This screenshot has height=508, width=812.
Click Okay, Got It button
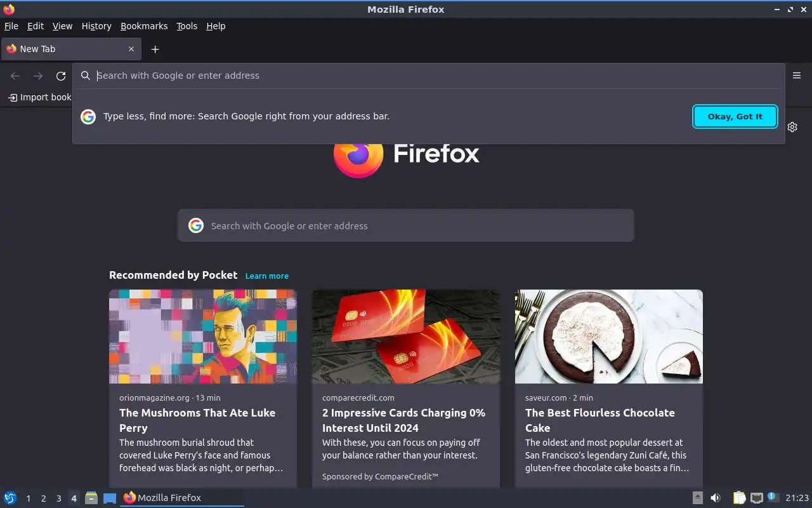[x=735, y=116]
